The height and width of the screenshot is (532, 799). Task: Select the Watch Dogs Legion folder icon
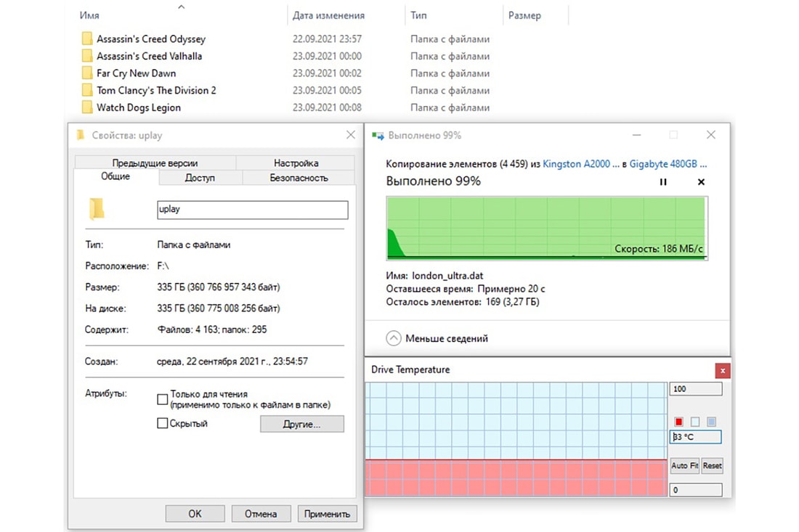pos(87,107)
